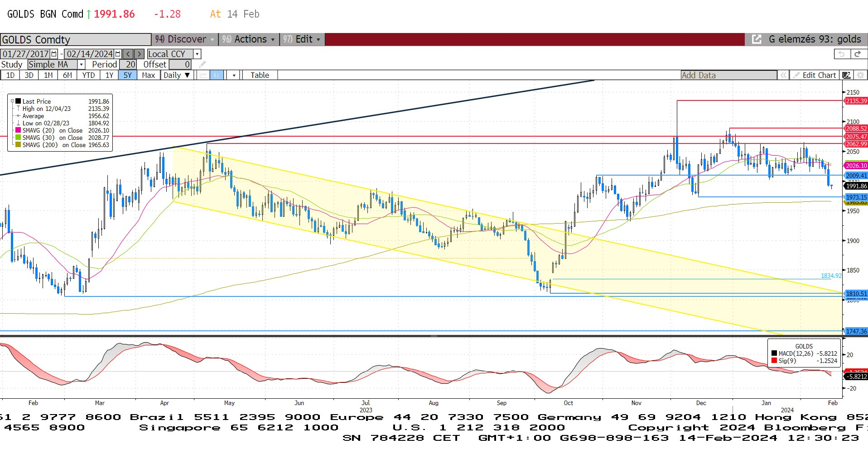Click the pencil edit study icon
The width and height of the screenshot is (868, 463).
click(x=202, y=64)
